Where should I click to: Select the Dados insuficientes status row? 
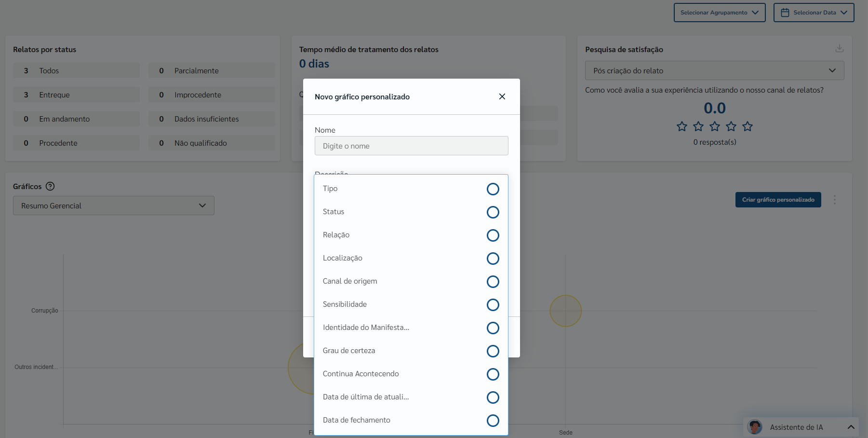point(212,119)
